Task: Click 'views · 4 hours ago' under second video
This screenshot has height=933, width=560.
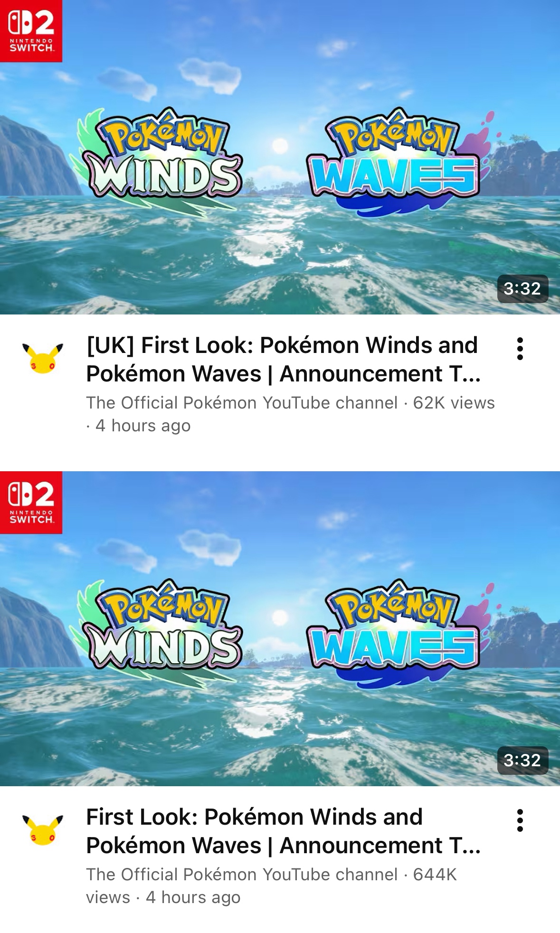Action: pyautogui.click(x=163, y=897)
